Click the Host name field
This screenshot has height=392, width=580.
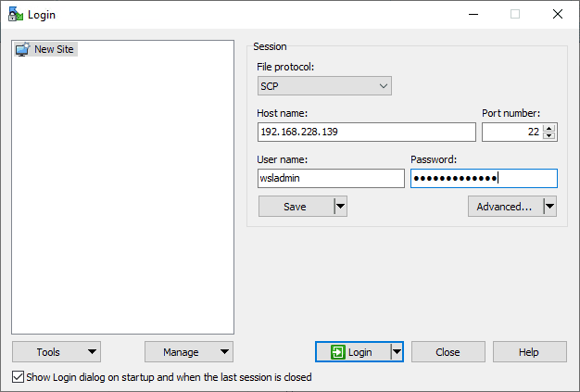[367, 132]
